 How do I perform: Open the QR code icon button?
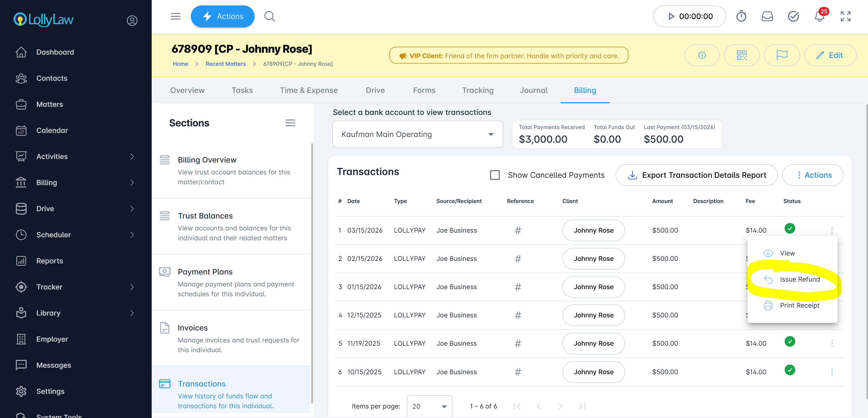click(741, 55)
